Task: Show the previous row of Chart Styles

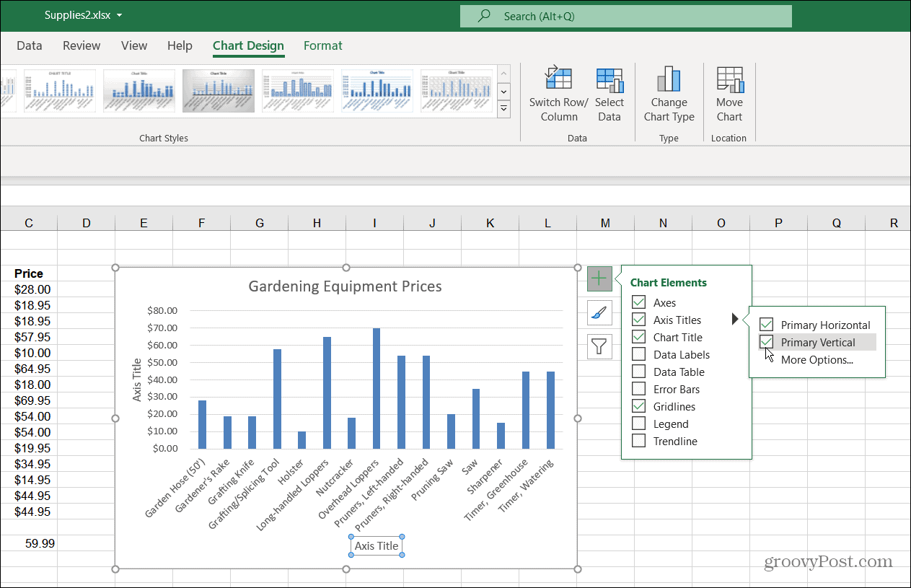Action: [x=504, y=73]
